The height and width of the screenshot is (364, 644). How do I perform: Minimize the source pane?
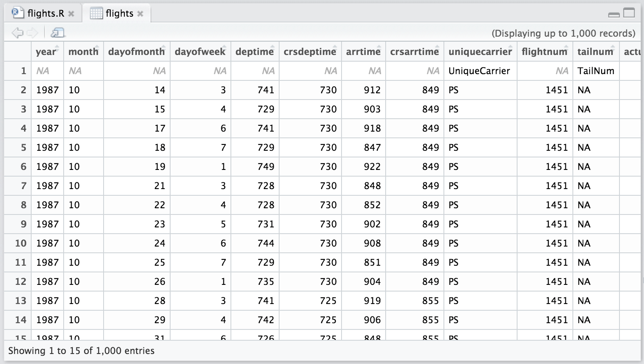[614, 14]
